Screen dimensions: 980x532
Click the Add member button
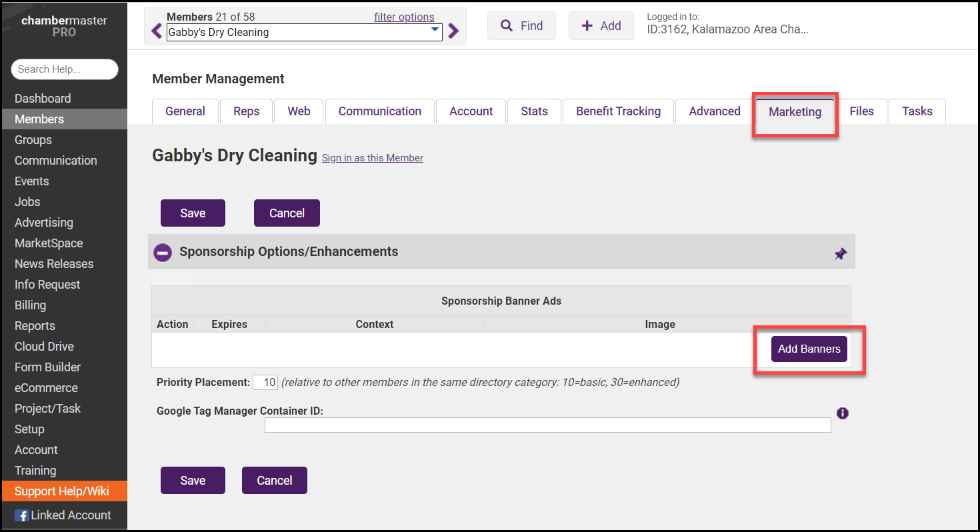click(601, 26)
